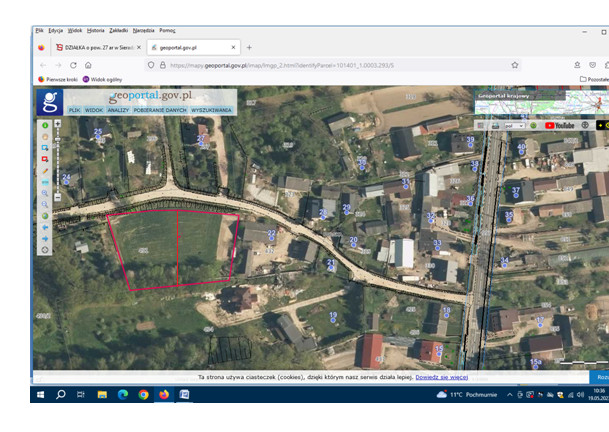Activate the ruler measure tool
Screen dimensions: 609x432
(x=45, y=182)
